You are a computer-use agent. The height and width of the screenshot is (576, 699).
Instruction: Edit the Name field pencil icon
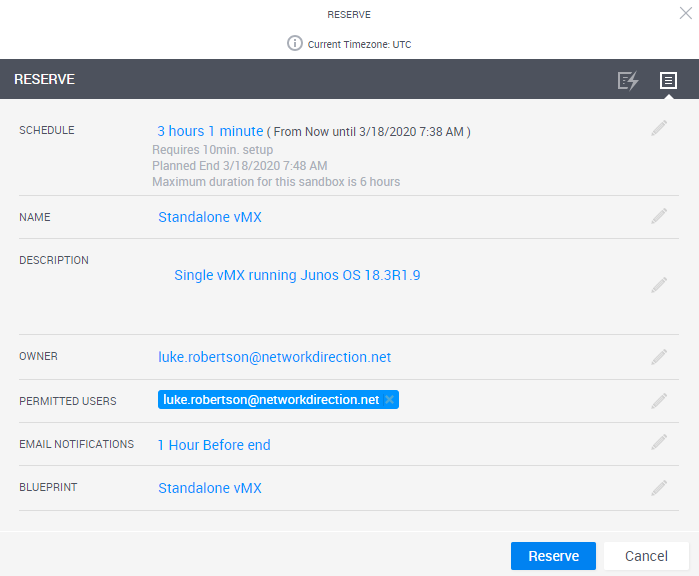tap(659, 216)
